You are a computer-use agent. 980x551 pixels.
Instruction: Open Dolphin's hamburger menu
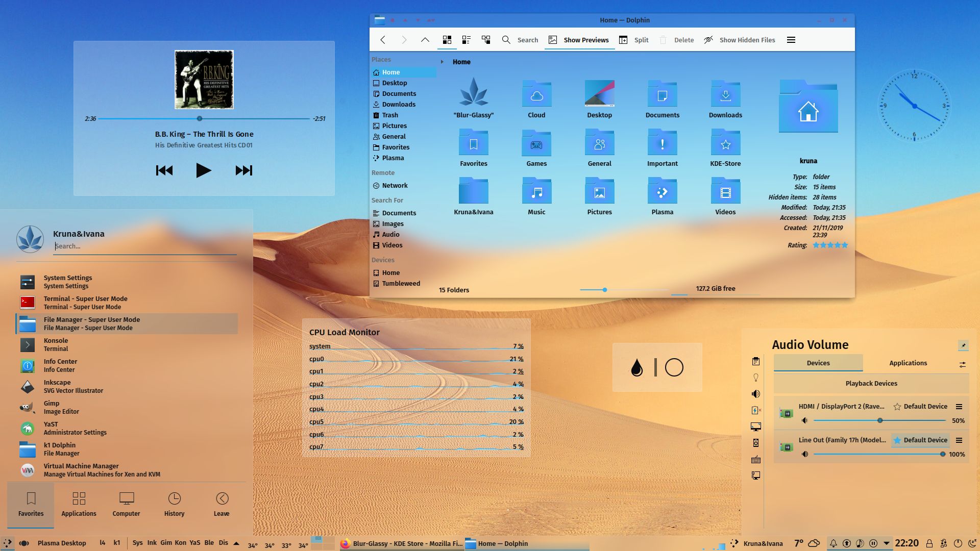pos(791,40)
